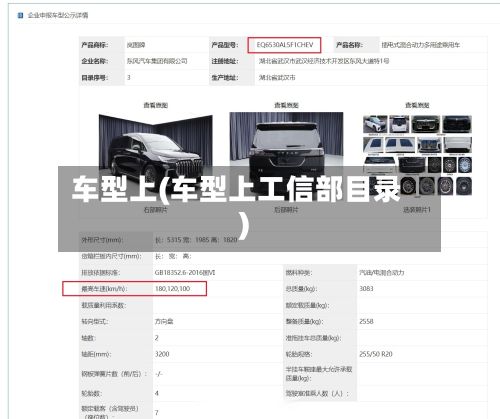The width and height of the screenshot is (500, 419).
Task: Open 查看原图 above the front-side car photo
Action: pos(155,105)
